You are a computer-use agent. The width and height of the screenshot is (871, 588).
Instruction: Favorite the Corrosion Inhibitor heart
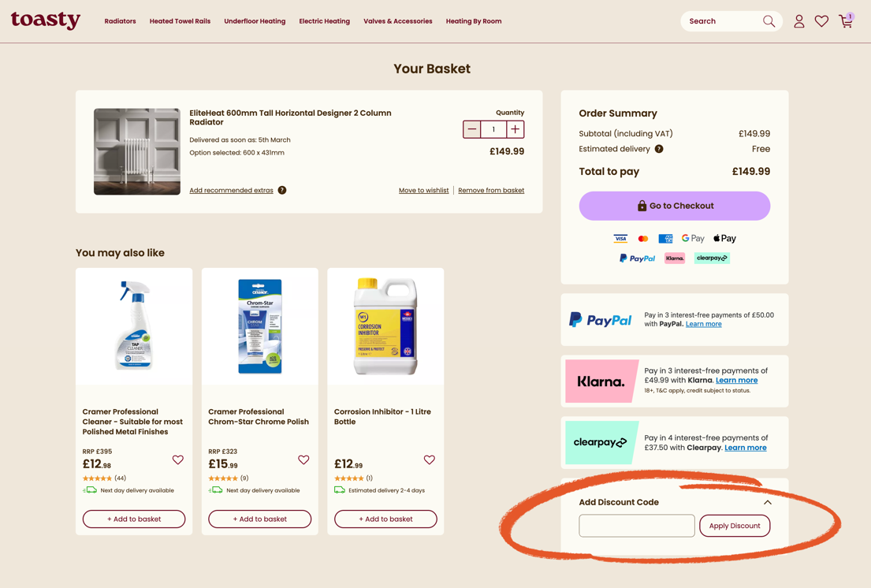point(430,460)
